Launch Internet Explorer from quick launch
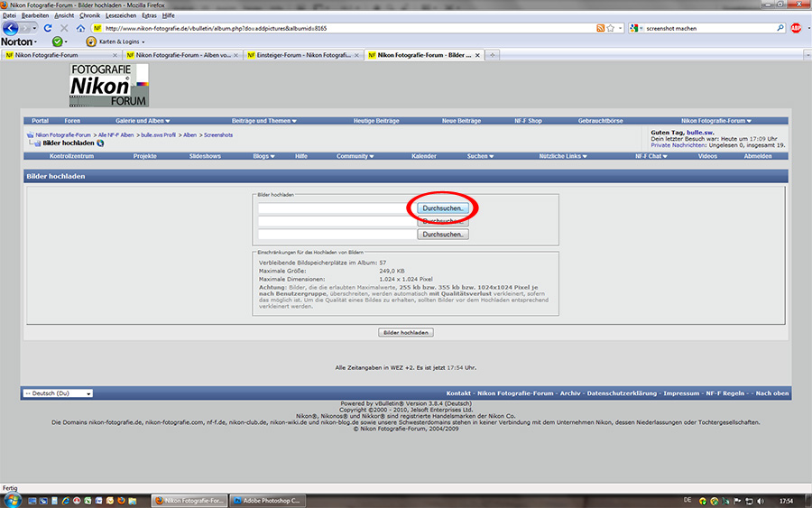812x508 pixels. (65, 501)
